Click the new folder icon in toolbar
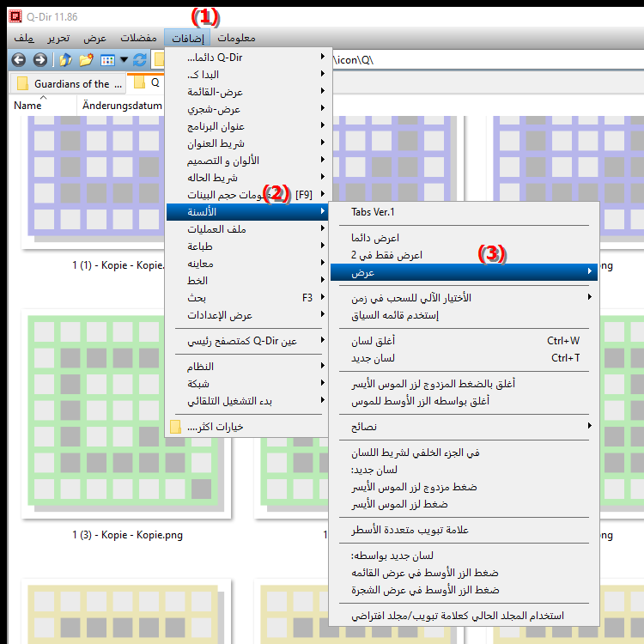This screenshot has width=644, height=644. point(86,60)
